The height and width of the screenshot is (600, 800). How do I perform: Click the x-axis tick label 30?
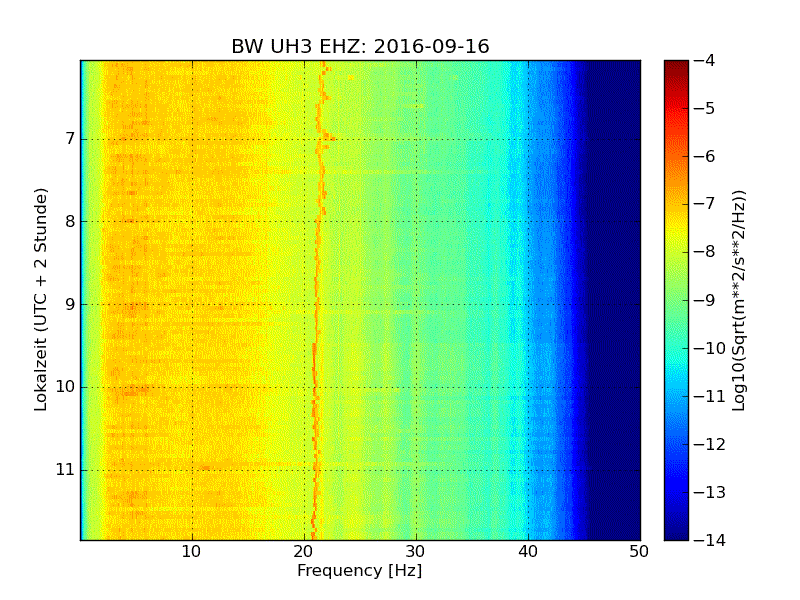click(416, 552)
